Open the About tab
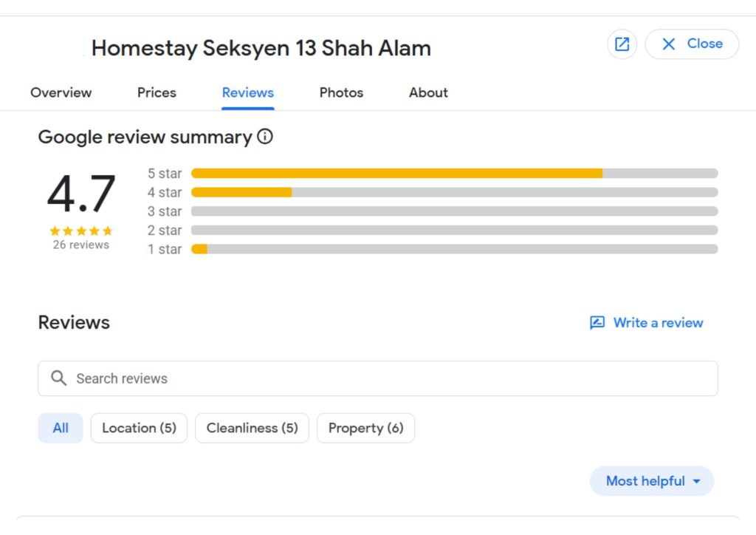 pyautogui.click(x=428, y=92)
